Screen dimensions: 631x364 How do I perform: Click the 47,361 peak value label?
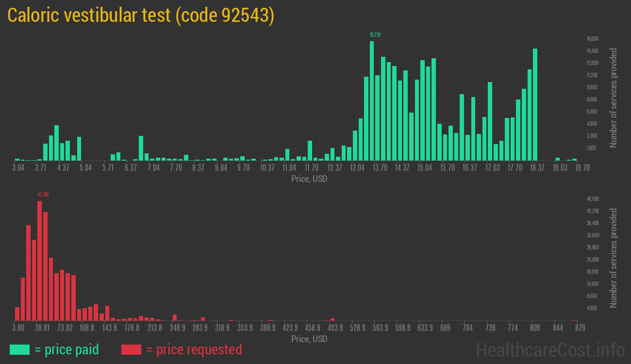click(x=43, y=195)
